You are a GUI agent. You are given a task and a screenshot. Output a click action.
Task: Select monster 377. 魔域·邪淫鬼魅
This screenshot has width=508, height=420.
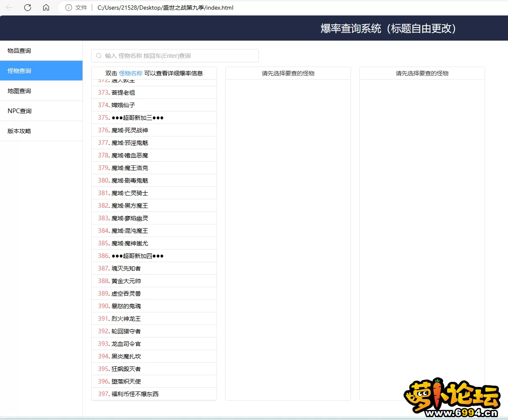click(x=154, y=143)
